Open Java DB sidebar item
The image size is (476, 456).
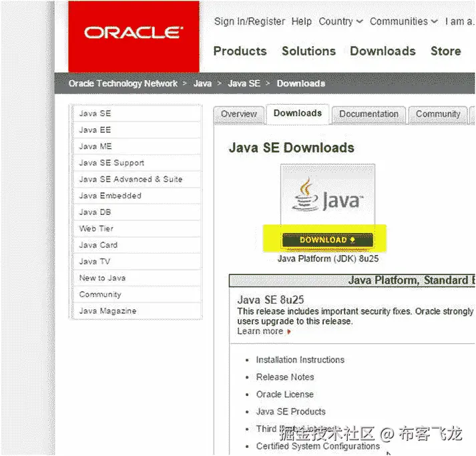pos(137,212)
